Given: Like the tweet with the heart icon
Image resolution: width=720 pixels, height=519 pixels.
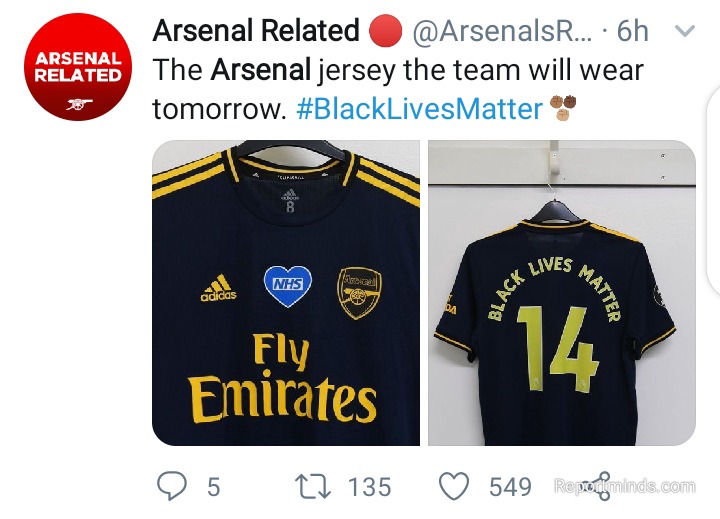Looking at the screenshot, I should [455, 487].
